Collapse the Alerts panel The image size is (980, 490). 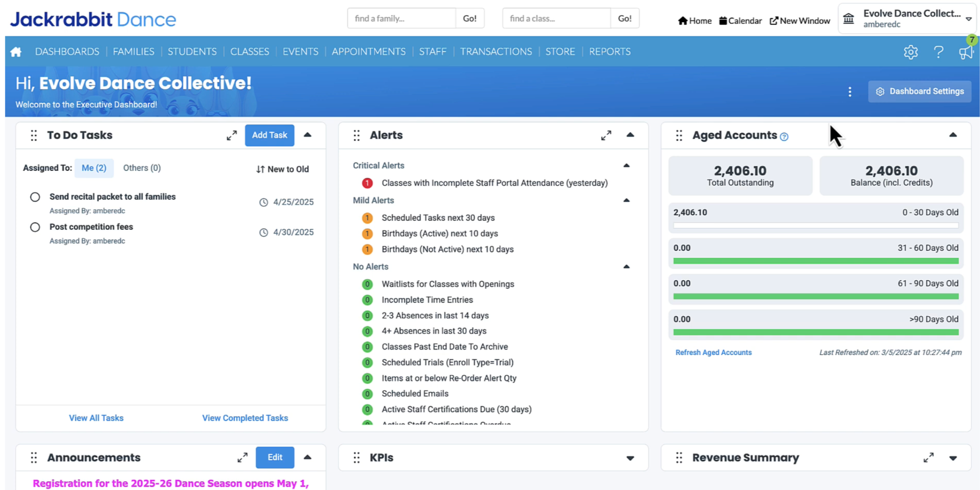click(x=631, y=135)
